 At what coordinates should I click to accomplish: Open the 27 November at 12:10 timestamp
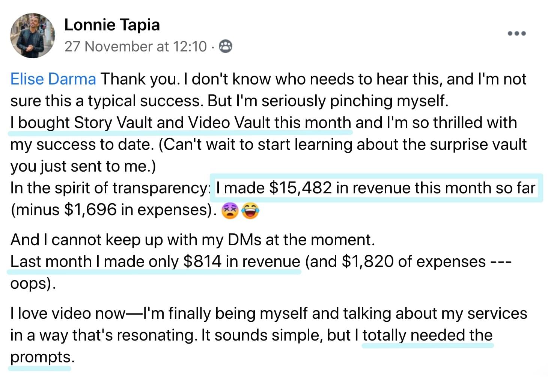135,47
